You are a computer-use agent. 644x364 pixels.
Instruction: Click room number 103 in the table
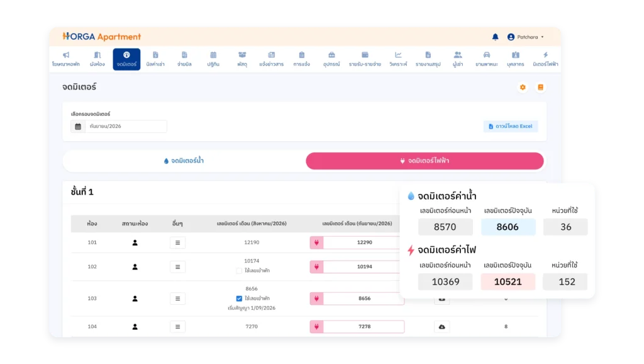coord(92,299)
